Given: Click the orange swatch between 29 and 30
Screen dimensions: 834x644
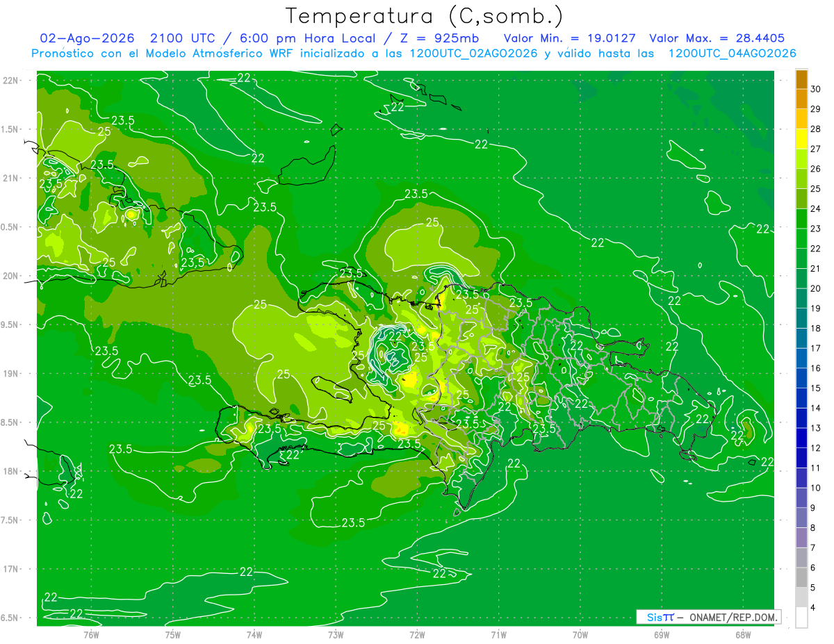Looking at the screenshot, I should point(801,99).
